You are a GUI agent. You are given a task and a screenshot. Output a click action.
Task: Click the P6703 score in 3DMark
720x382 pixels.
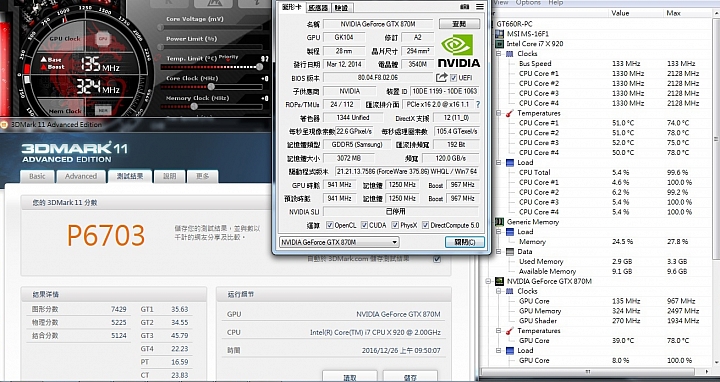106,235
